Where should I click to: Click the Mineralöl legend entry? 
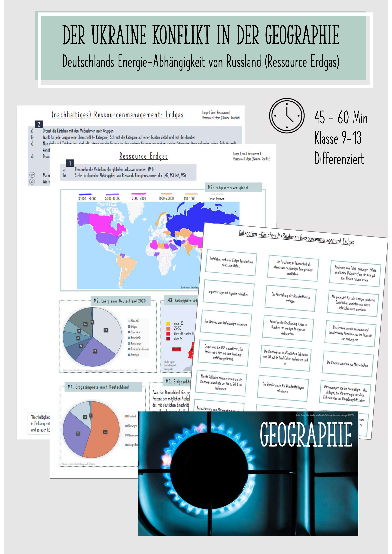pos(134,321)
